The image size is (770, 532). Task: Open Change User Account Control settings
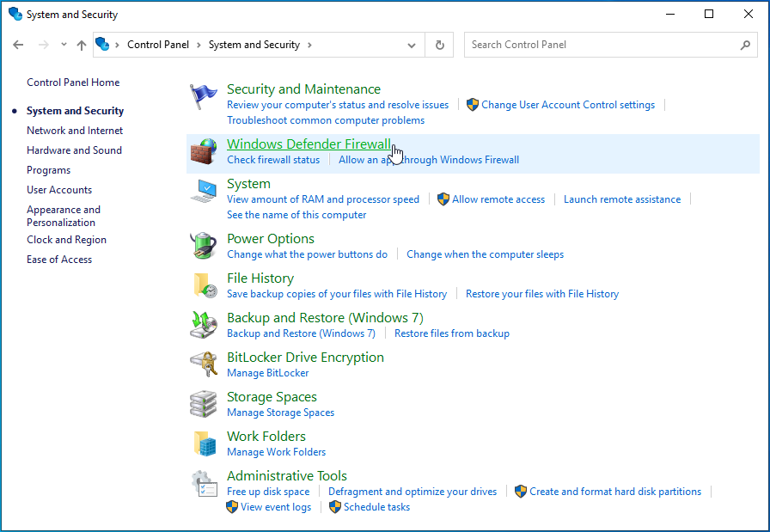point(567,105)
